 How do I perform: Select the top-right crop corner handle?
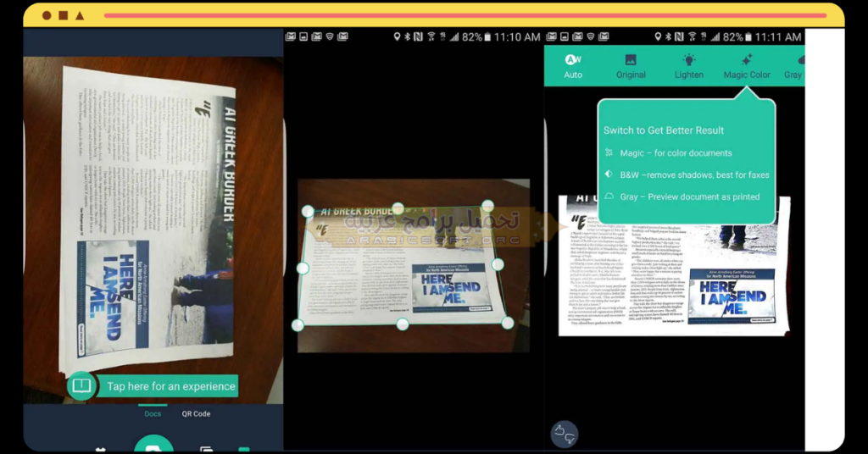[487, 206]
